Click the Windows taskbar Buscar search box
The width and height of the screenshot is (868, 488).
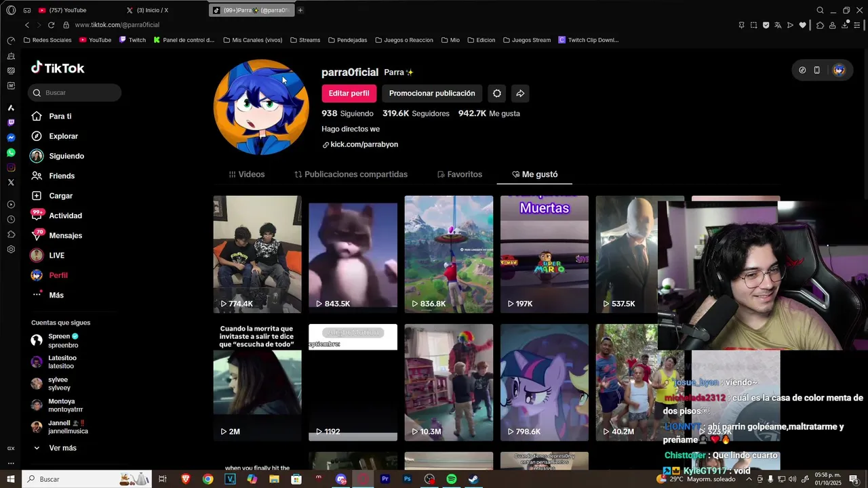tap(88, 479)
